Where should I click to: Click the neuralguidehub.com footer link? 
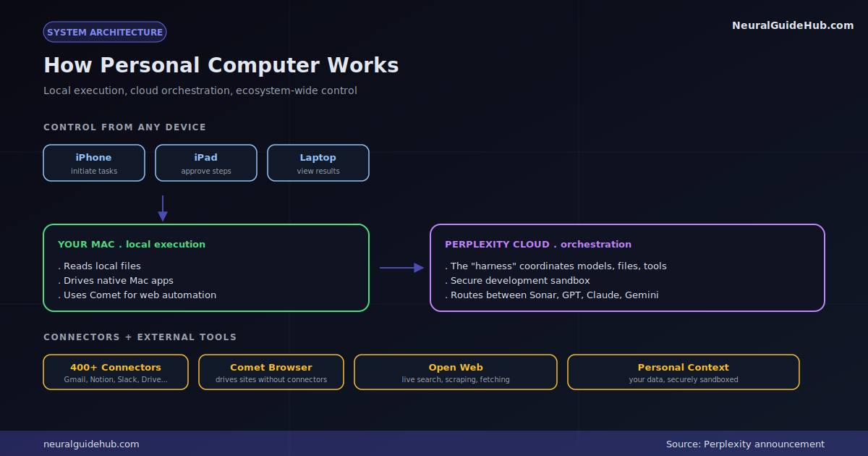point(91,444)
